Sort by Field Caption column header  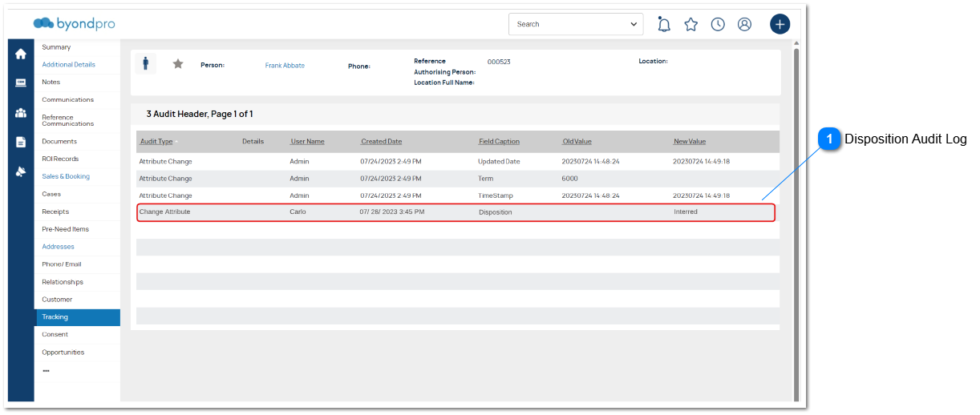pos(499,142)
